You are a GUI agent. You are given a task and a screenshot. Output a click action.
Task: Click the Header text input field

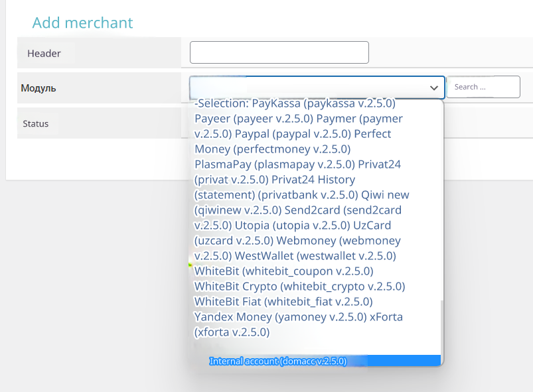[279, 52]
